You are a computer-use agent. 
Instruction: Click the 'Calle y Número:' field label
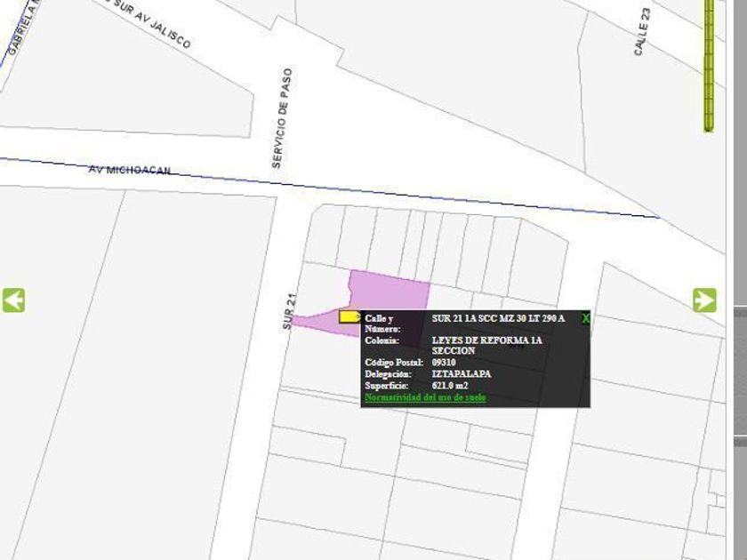pyautogui.click(x=382, y=324)
